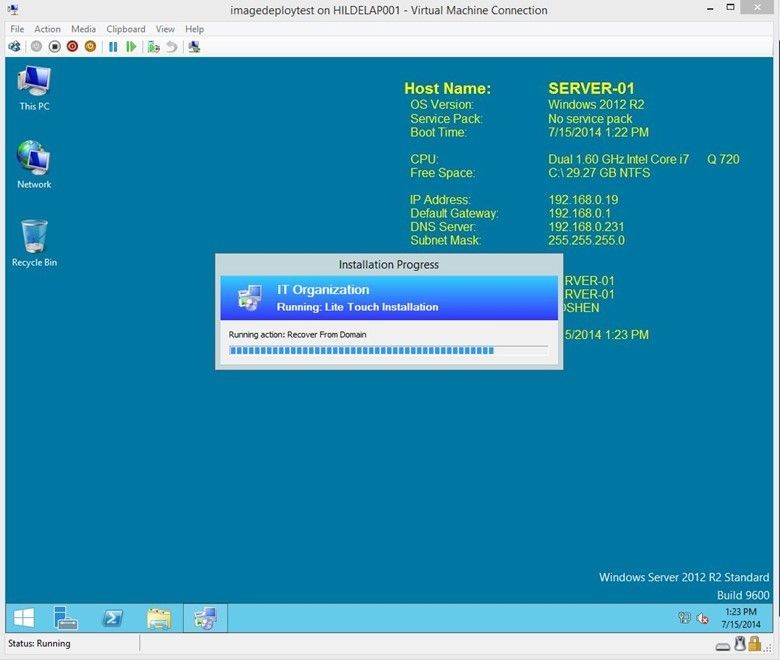
Task: Click the Windows Start button in guest taskbar
Action: pyautogui.click(x=24, y=618)
